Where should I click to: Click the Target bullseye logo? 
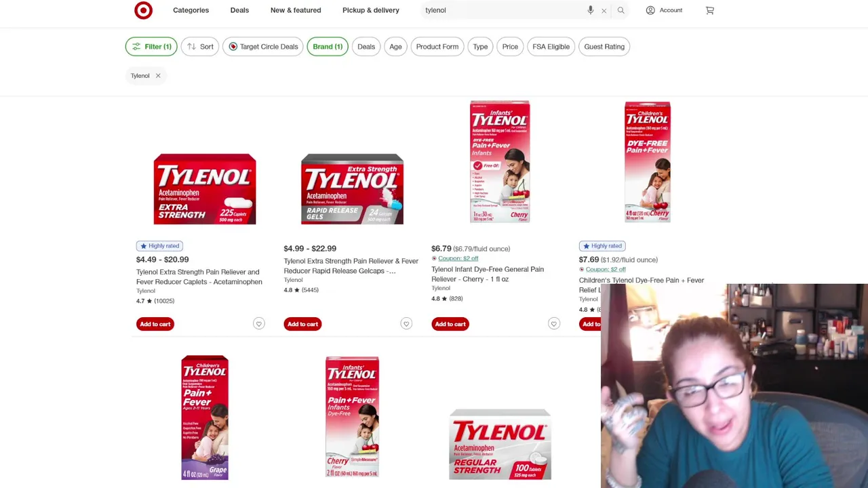(x=143, y=10)
